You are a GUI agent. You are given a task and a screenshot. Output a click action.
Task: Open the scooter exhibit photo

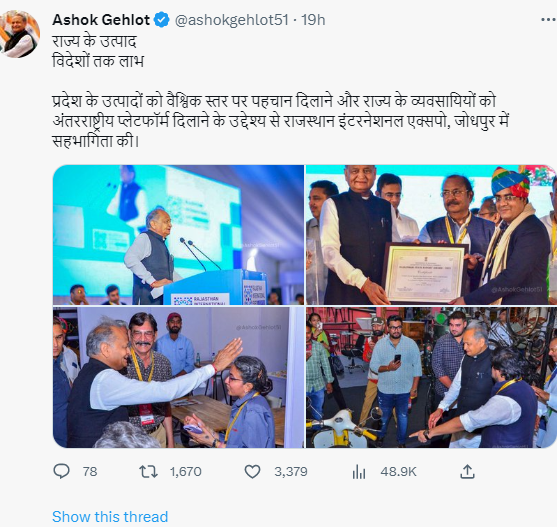(x=430, y=377)
